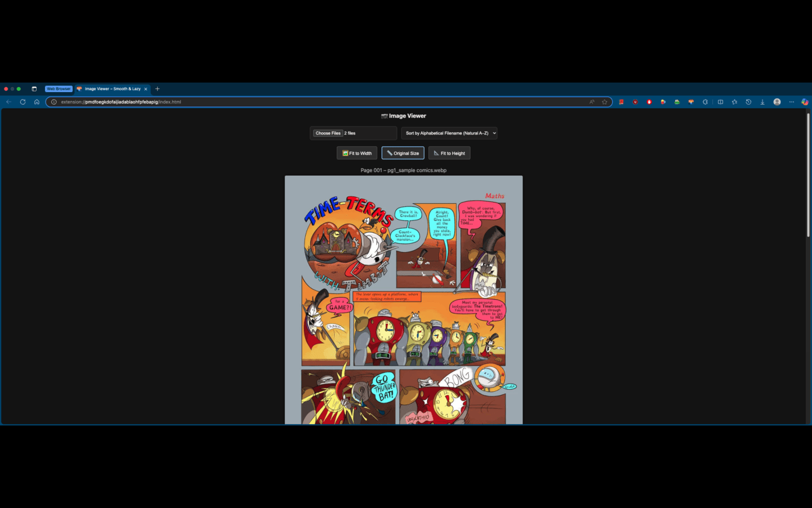Image resolution: width=812 pixels, height=508 pixels.
Task: Click the Image Viewer heading
Action: [403, 116]
